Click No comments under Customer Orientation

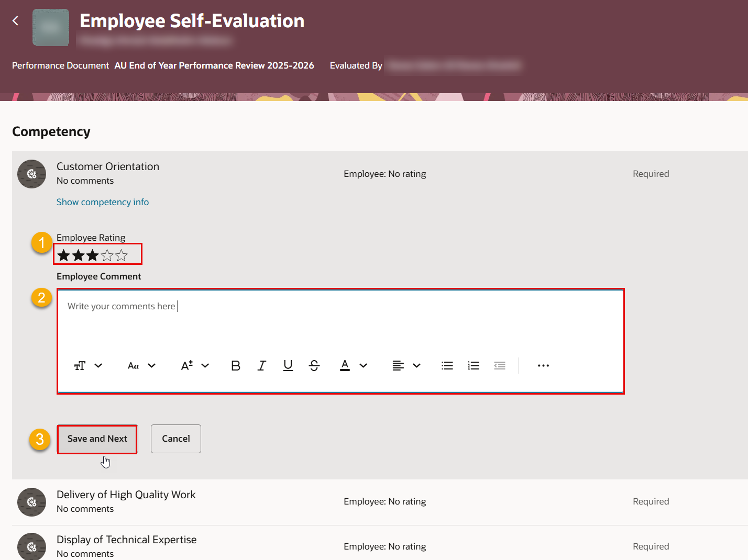point(85,181)
